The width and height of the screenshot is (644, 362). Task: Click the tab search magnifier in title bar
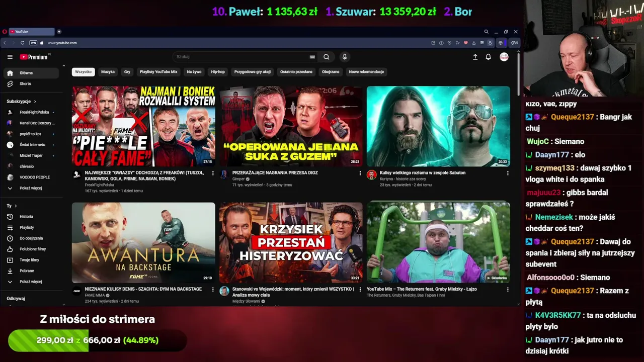tap(486, 32)
